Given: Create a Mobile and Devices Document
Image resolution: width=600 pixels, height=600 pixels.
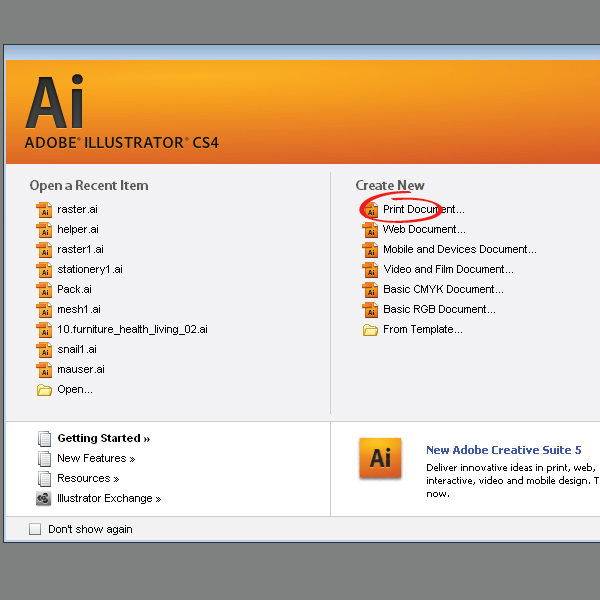Looking at the screenshot, I should coord(460,249).
